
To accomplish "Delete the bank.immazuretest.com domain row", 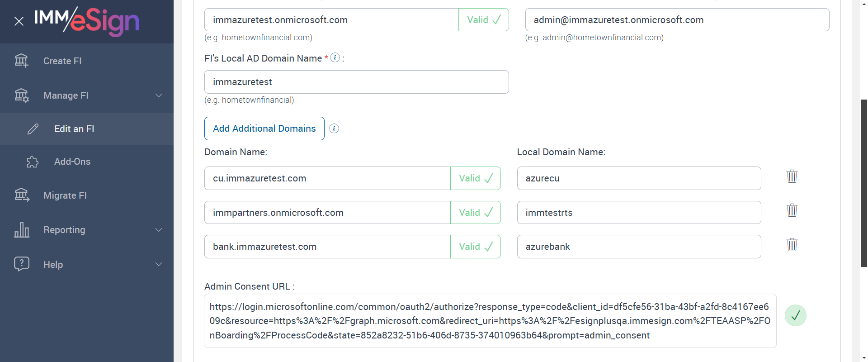I will coord(792,245).
